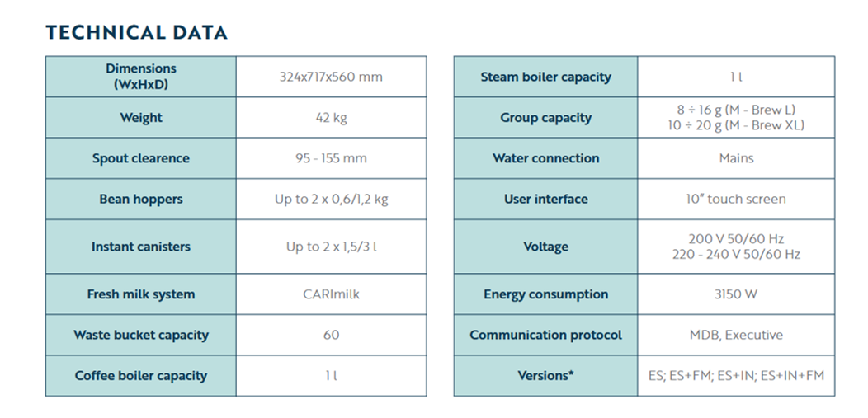
Task: Select the Weight label cell
Action: coord(141,118)
